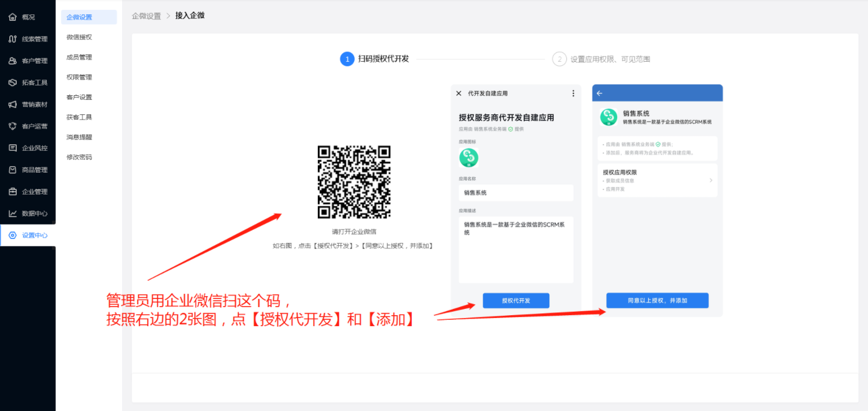Viewport: 868px width, 411px height.
Task: Open 概况 overview icon in sidebar
Action: [13, 17]
